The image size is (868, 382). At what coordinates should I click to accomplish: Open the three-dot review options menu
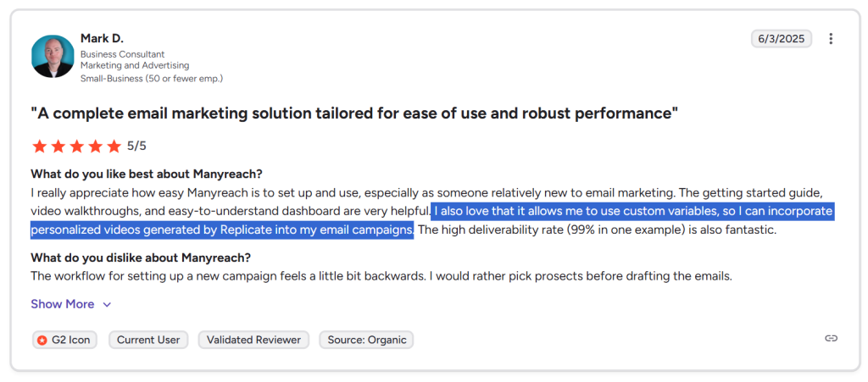(831, 39)
